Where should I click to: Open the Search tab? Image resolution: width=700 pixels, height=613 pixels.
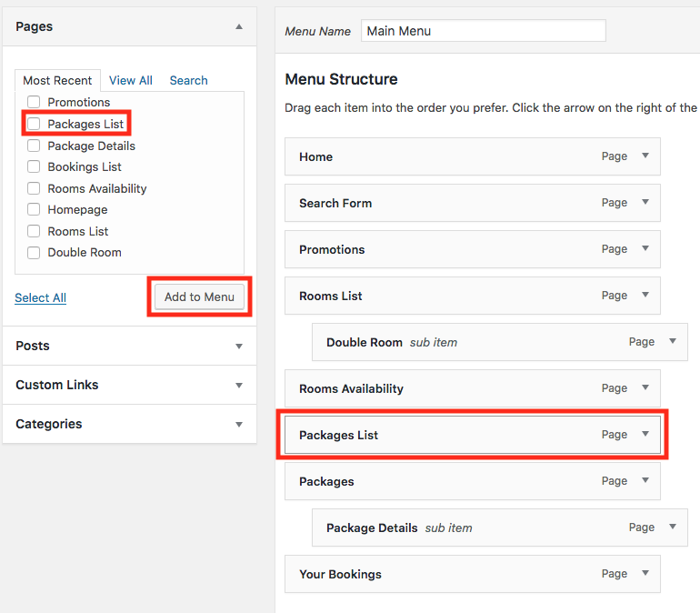(188, 80)
